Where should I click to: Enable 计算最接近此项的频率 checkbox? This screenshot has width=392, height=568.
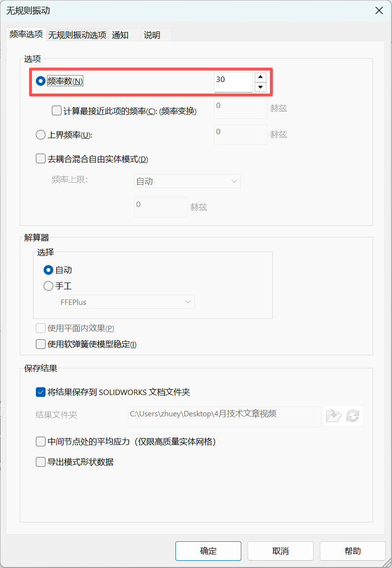56,110
